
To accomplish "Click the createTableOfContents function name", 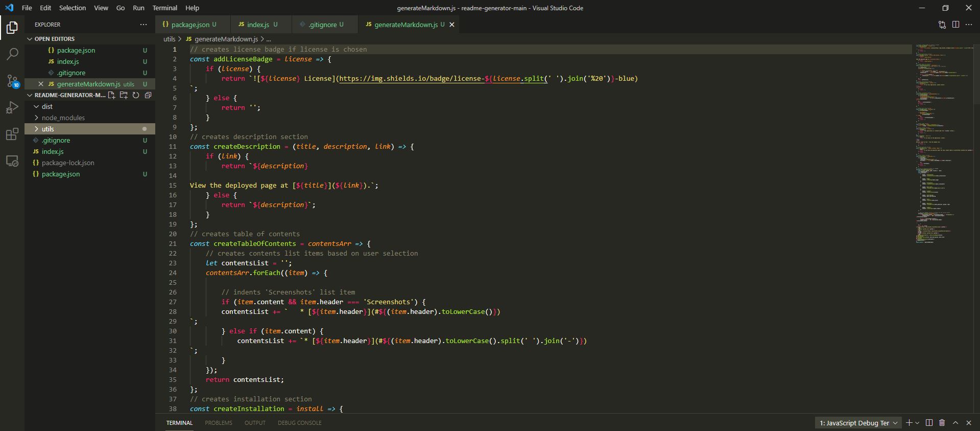I will click(x=255, y=243).
